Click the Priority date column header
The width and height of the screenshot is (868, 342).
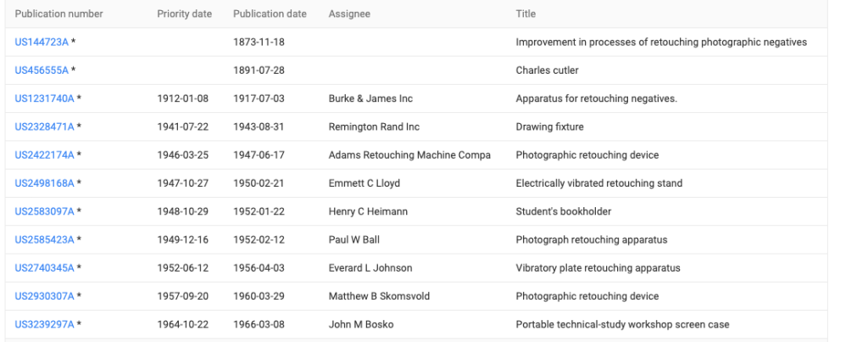point(182,14)
